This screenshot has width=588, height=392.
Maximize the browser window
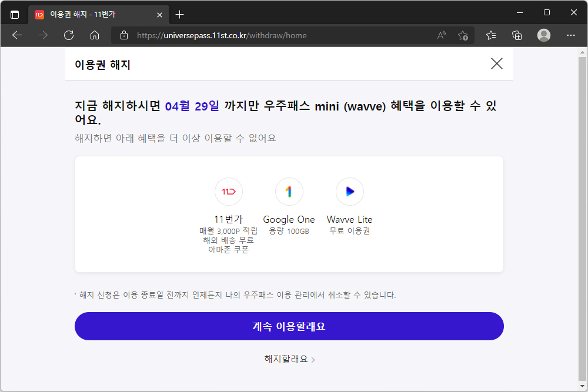pyautogui.click(x=547, y=12)
